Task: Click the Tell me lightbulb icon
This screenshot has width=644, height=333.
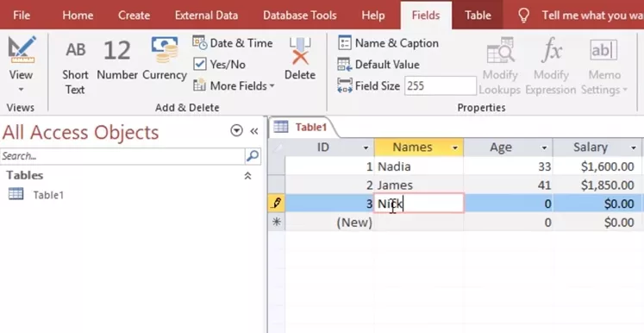Action: point(523,16)
